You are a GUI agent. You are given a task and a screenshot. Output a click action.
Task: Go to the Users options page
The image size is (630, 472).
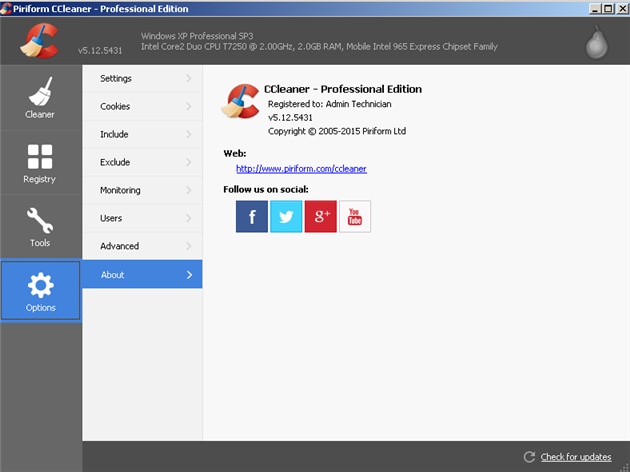pyautogui.click(x=111, y=218)
